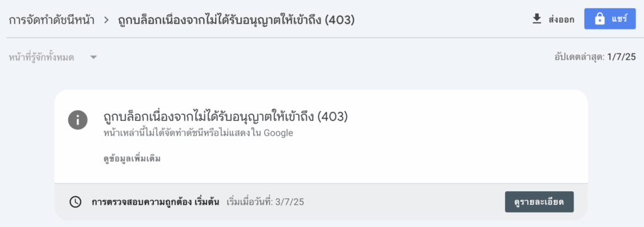The image size is (644, 227).
Task: Click the เริ่มเมื่อวันที่ 3/7/25 start date
Action: (265, 202)
